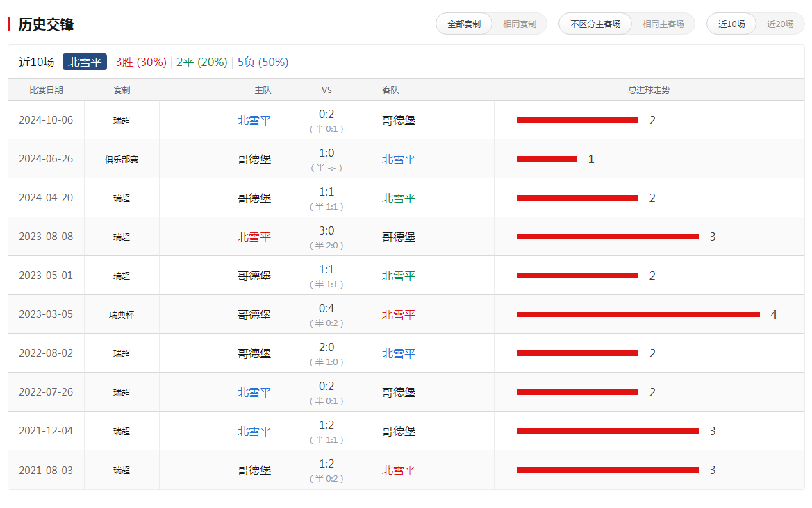812x508 pixels.
Task: Click the 0:2 score of the 2024-10-06 match
Action: click(326, 115)
